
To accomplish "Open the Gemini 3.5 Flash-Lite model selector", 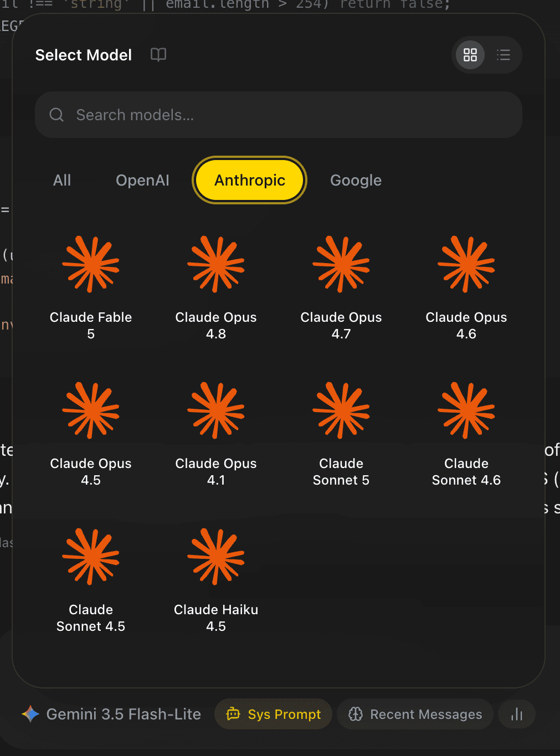I will click(x=111, y=714).
